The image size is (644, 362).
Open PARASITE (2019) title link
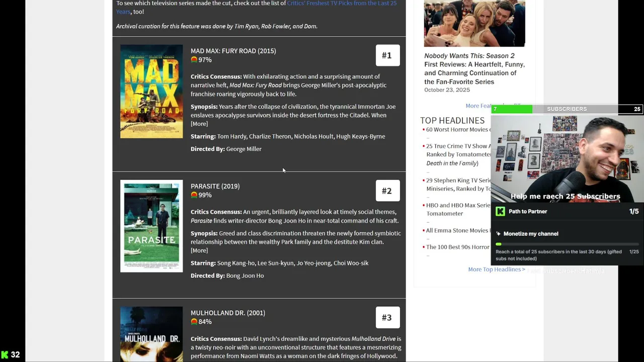coord(215,186)
